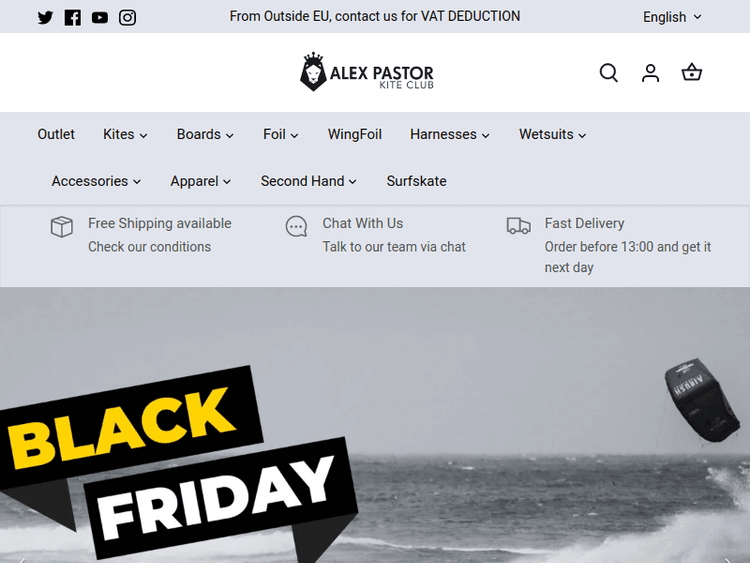Viewport: 750px width, 563px height.
Task: Click the Alex Pastor Kite Club logo
Action: point(367,72)
